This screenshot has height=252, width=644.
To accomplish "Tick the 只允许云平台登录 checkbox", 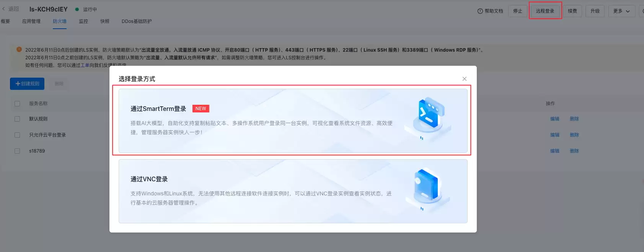I will click(x=17, y=135).
